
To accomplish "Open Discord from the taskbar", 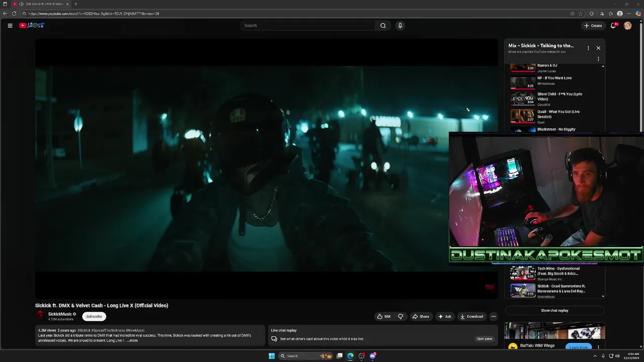I will coord(373,356).
